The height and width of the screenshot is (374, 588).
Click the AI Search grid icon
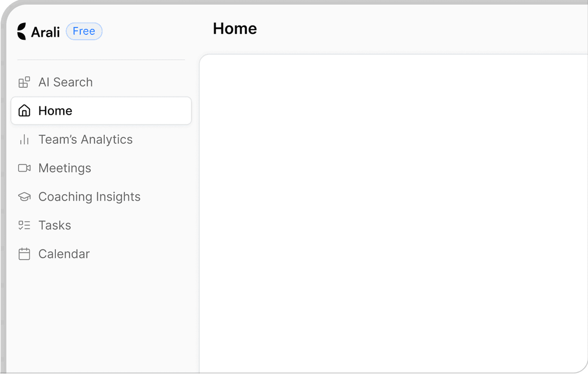(x=24, y=82)
